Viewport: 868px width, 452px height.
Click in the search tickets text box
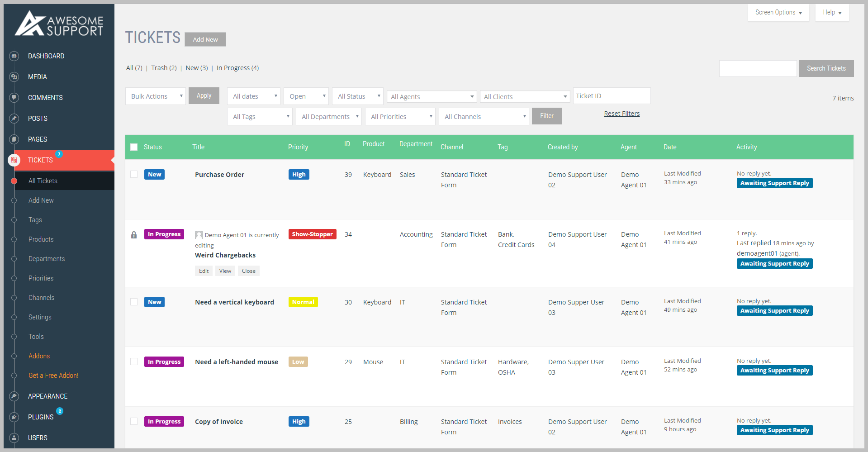(x=758, y=68)
